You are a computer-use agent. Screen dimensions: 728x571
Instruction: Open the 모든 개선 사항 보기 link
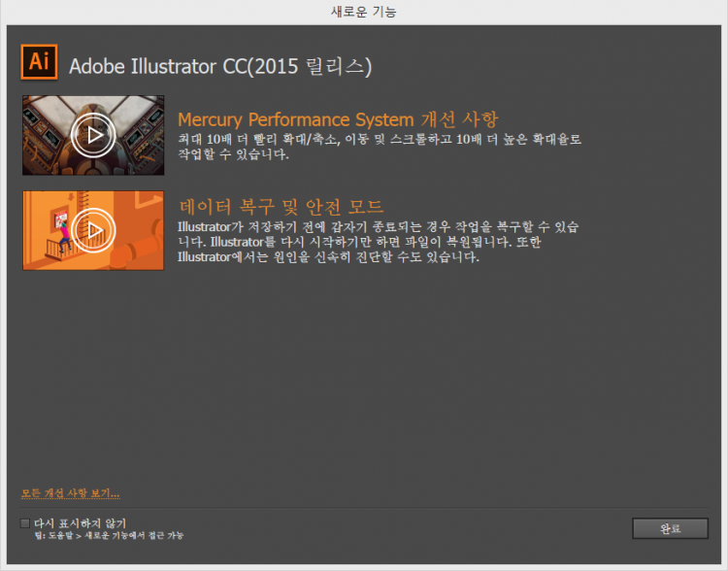70,492
